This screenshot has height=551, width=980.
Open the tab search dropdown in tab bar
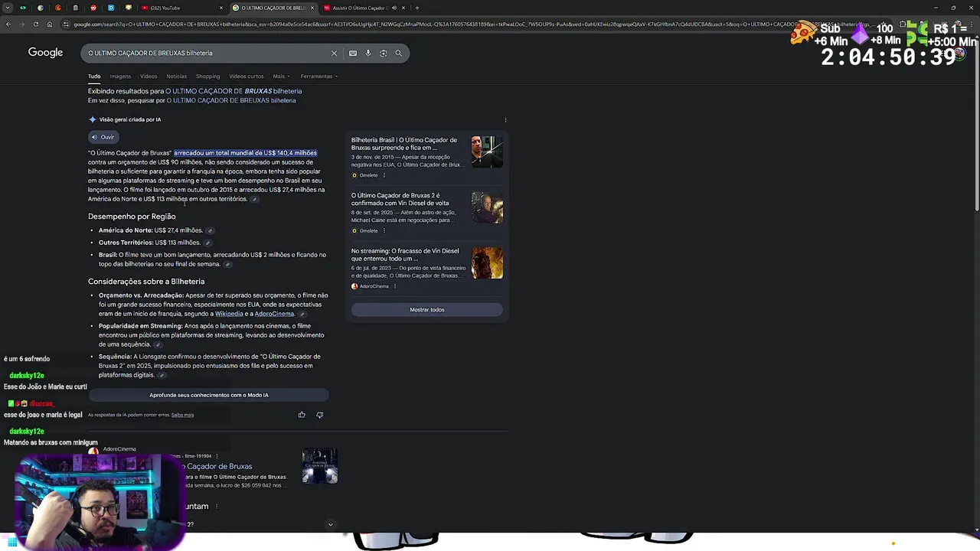8,8
